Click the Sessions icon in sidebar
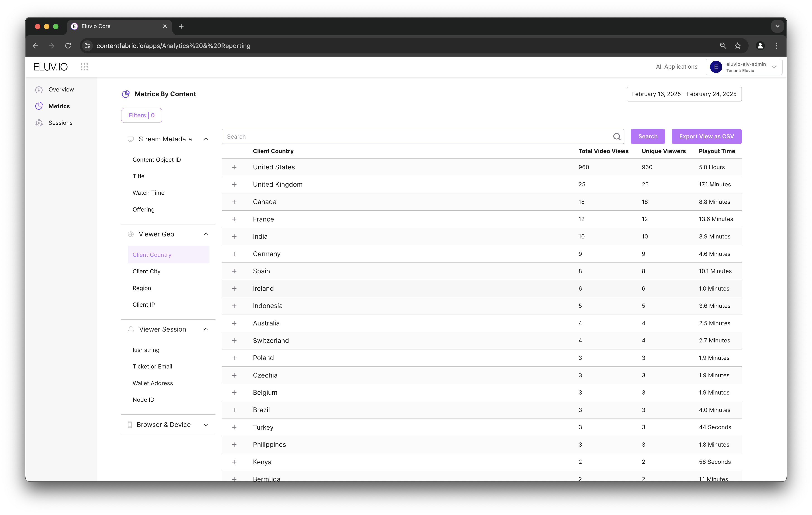Screen dimensions: 812x515 pos(39,123)
